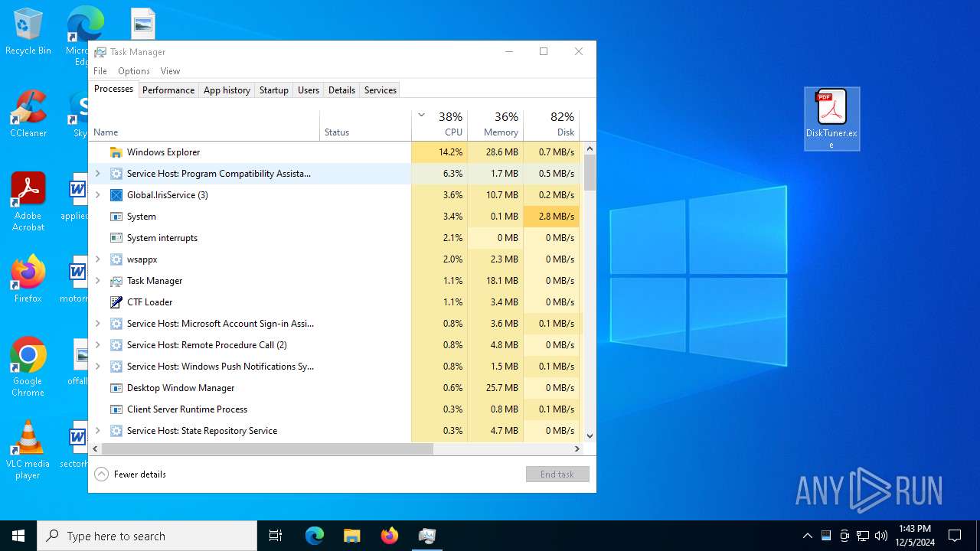Image resolution: width=980 pixels, height=551 pixels.
Task: Expand Service Host: Remote Procedure Call group
Action: click(x=97, y=345)
